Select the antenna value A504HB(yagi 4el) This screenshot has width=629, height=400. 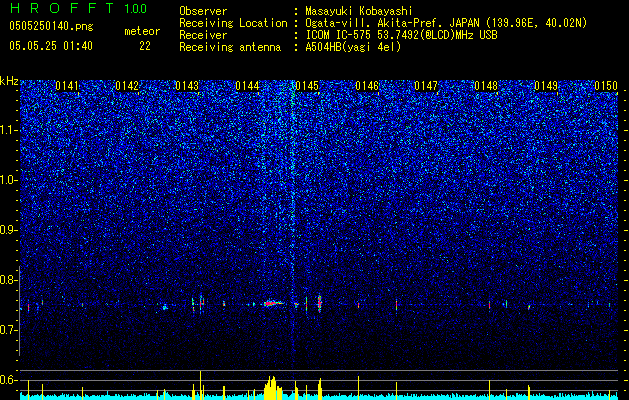click(353, 47)
